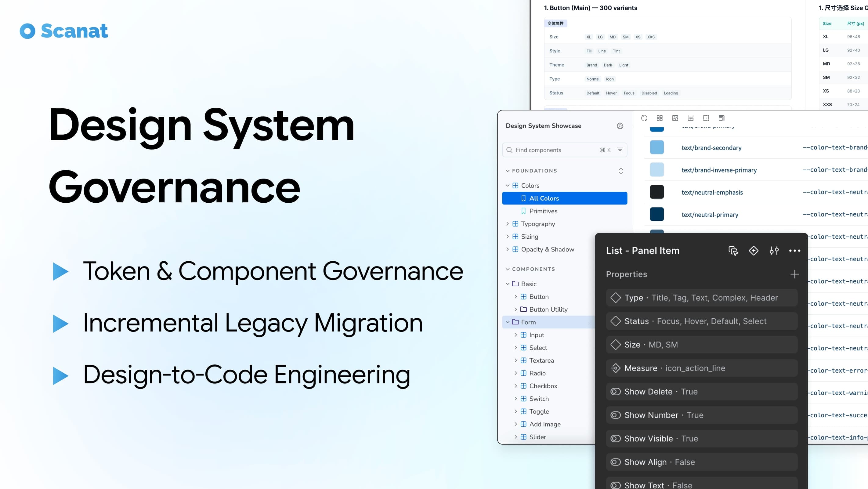Screen dimensions: 868x489
Task: Collapse the Colors tree group
Action: tap(508, 186)
